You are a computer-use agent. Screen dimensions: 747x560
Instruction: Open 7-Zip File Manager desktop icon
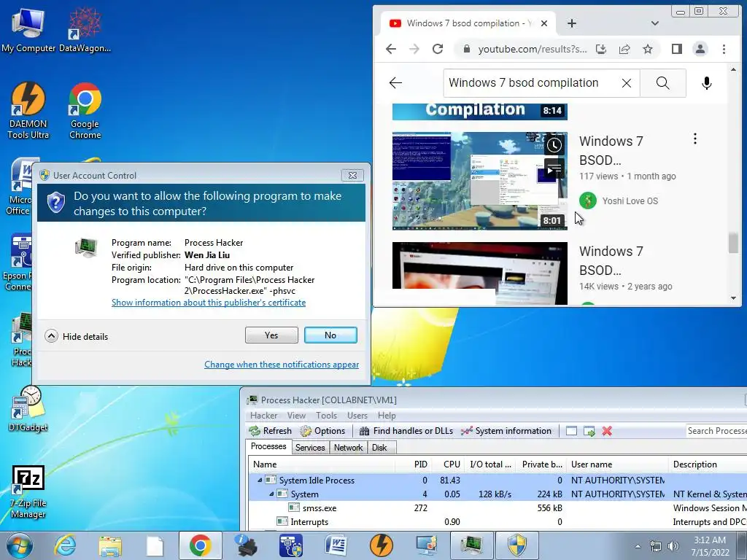pyautogui.click(x=28, y=491)
